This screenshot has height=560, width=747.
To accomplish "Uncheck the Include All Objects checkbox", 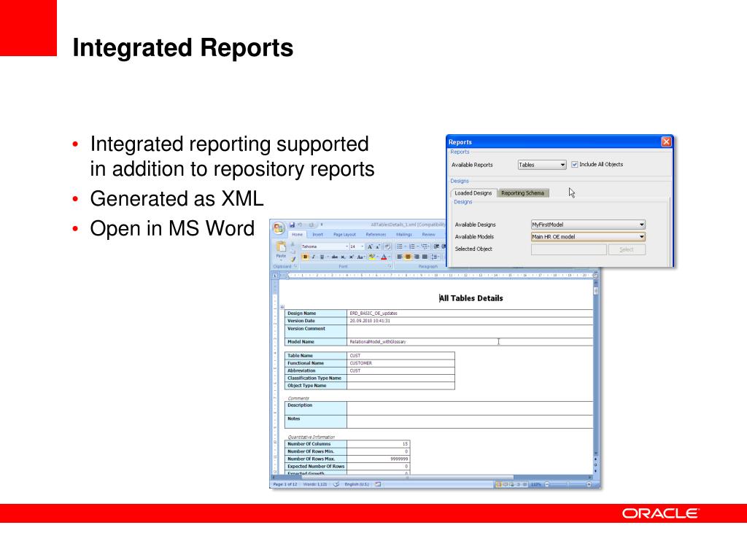I will (575, 165).
